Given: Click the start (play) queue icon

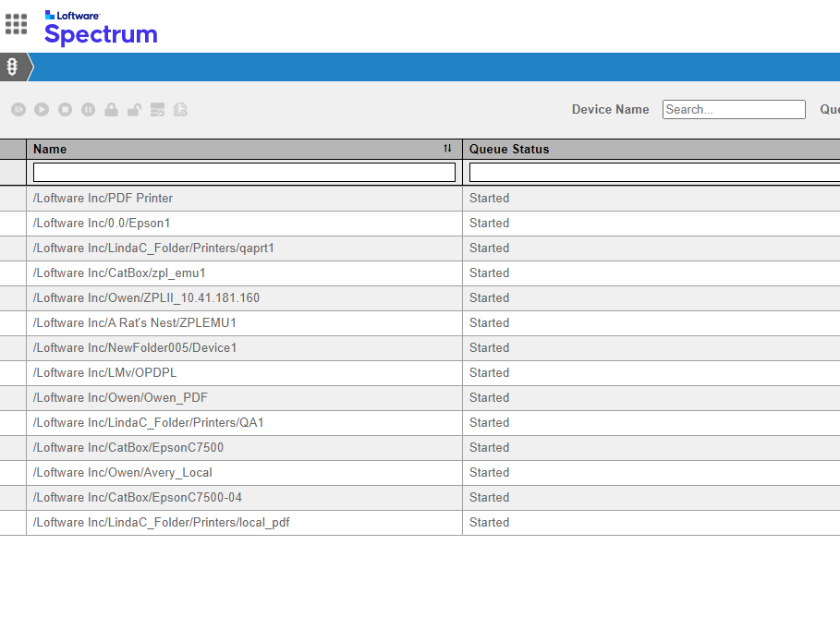Looking at the screenshot, I should click(x=42, y=110).
